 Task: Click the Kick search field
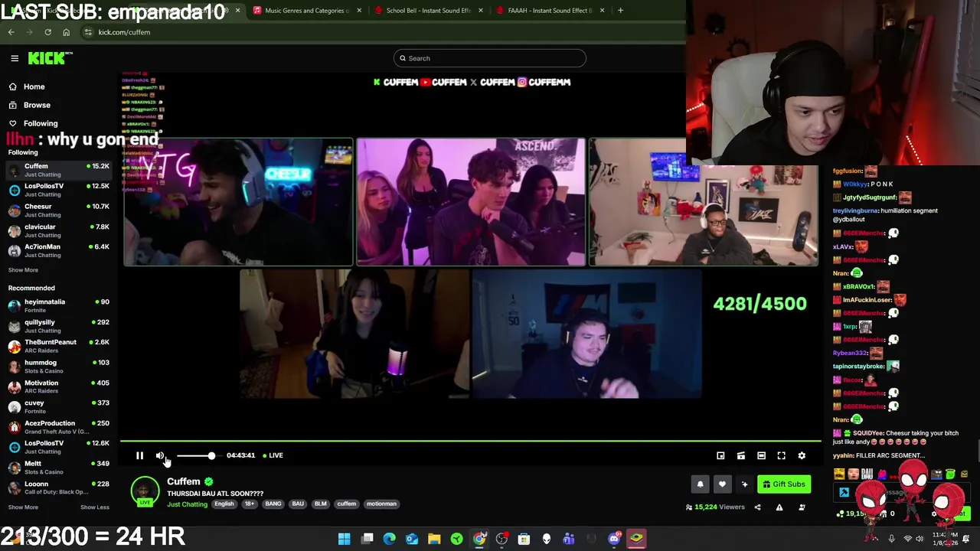[490, 58]
